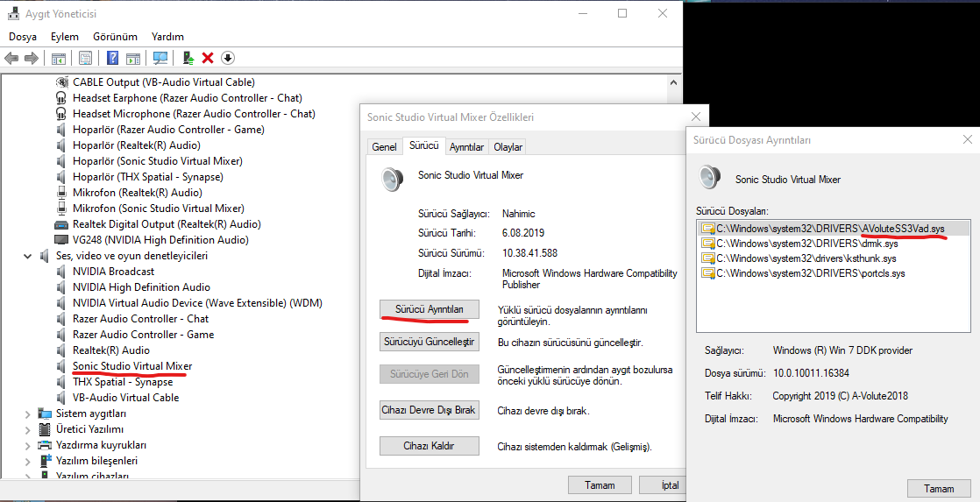Screen dimensions: 980x502
Task: Click the scan for hardware changes monitor icon
Action: point(160,58)
